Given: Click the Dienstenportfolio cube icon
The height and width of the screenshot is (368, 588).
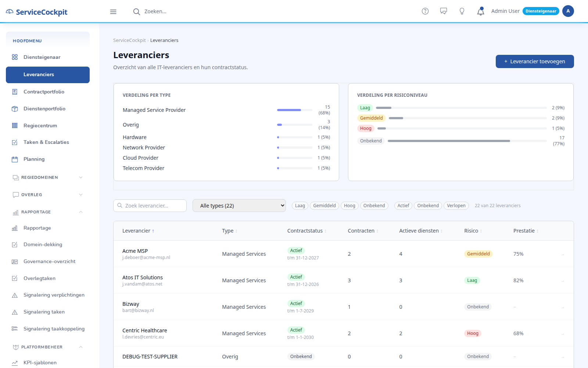Looking at the screenshot, I should pyautogui.click(x=15, y=109).
